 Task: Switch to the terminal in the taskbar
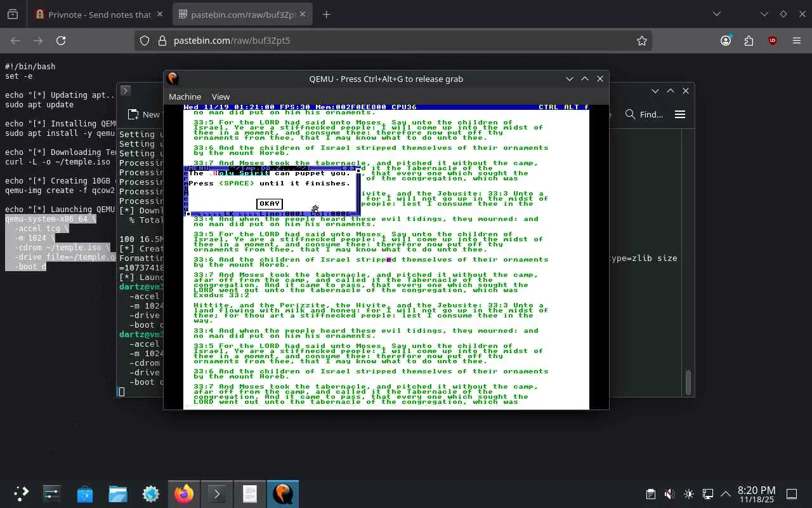pyautogui.click(x=217, y=493)
